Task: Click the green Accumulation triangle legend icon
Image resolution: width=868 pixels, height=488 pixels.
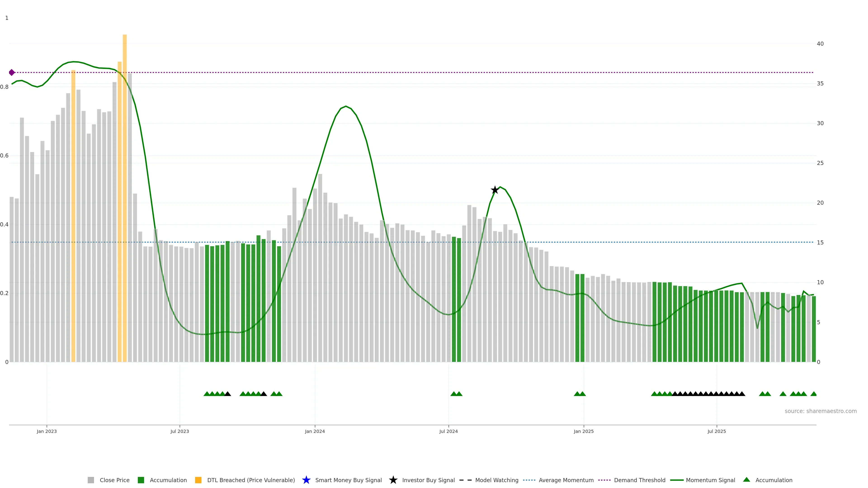Action: [746, 480]
